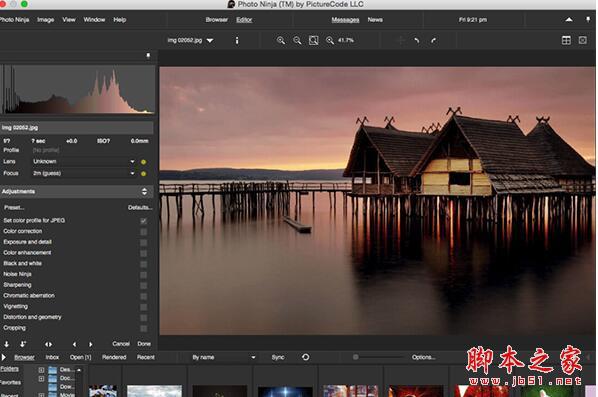Expand the Doc... folder tree node
The image size is (598, 397).
41,379
